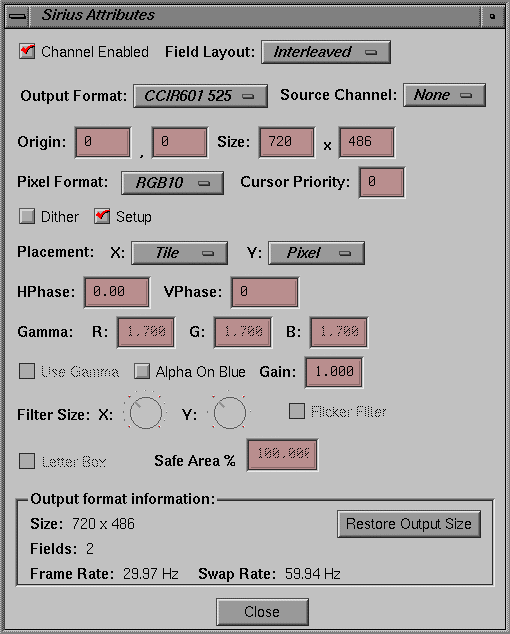This screenshot has width=510, height=634.
Task: Open the Placement X Tile dropdown
Action: [180, 253]
